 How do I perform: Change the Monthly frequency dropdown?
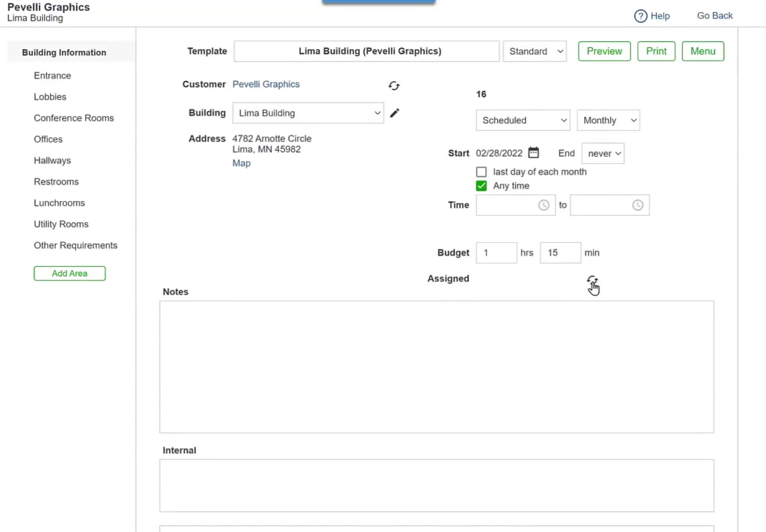(x=608, y=120)
